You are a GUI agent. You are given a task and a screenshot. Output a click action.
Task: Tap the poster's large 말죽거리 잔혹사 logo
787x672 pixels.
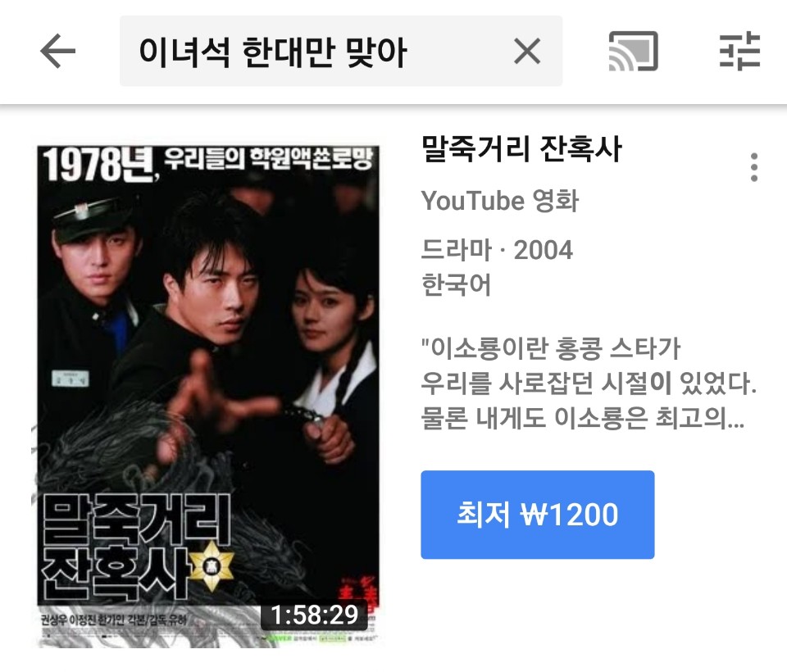(x=136, y=546)
